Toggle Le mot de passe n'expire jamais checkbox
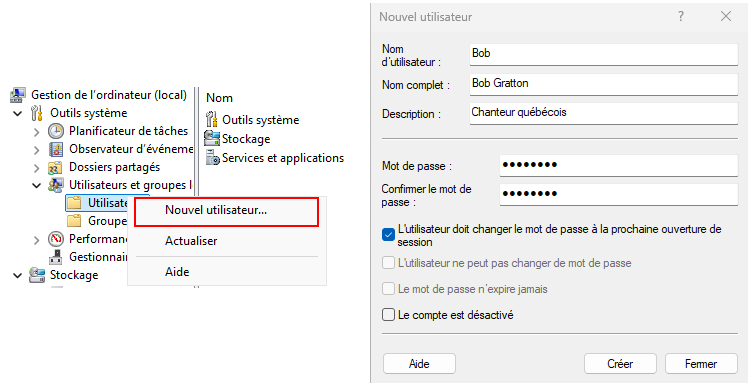 point(388,289)
